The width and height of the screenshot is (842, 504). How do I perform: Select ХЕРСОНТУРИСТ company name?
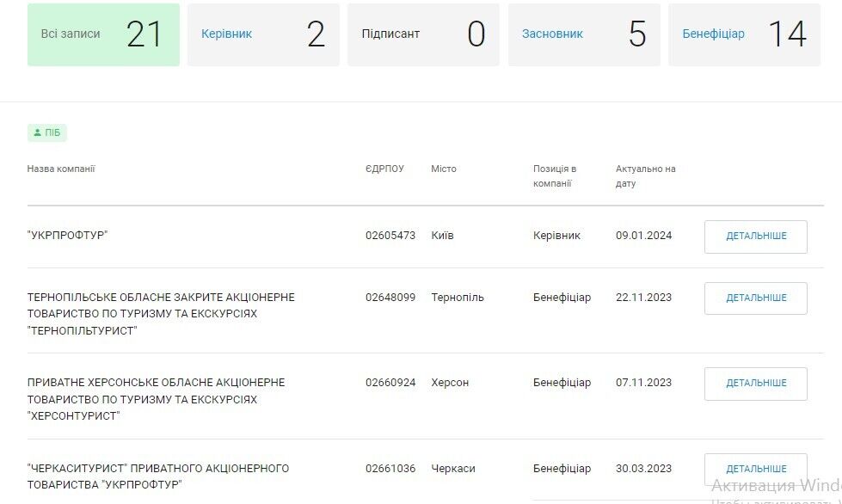tap(156, 399)
